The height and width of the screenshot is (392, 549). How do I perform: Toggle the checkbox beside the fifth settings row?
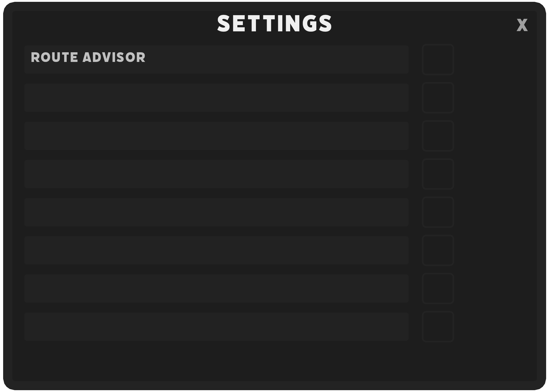pos(438,212)
